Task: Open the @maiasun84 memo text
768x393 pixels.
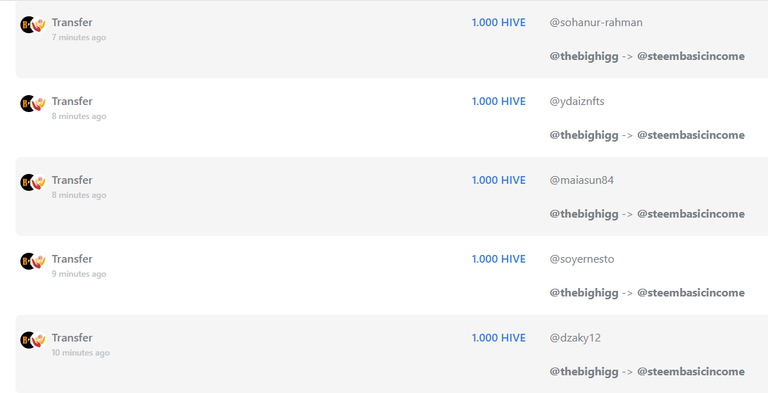Action: click(581, 180)
